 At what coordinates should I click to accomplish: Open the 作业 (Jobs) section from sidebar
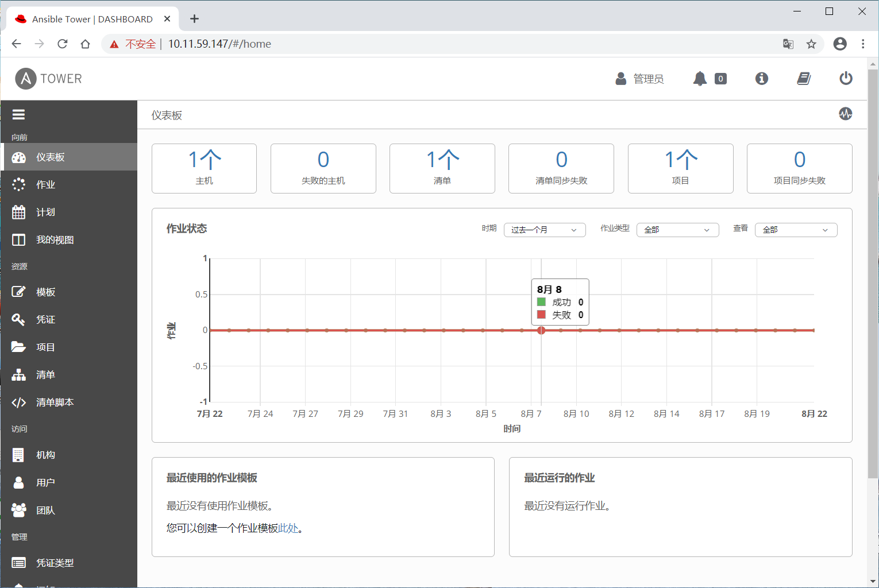[x=45, y=184]
